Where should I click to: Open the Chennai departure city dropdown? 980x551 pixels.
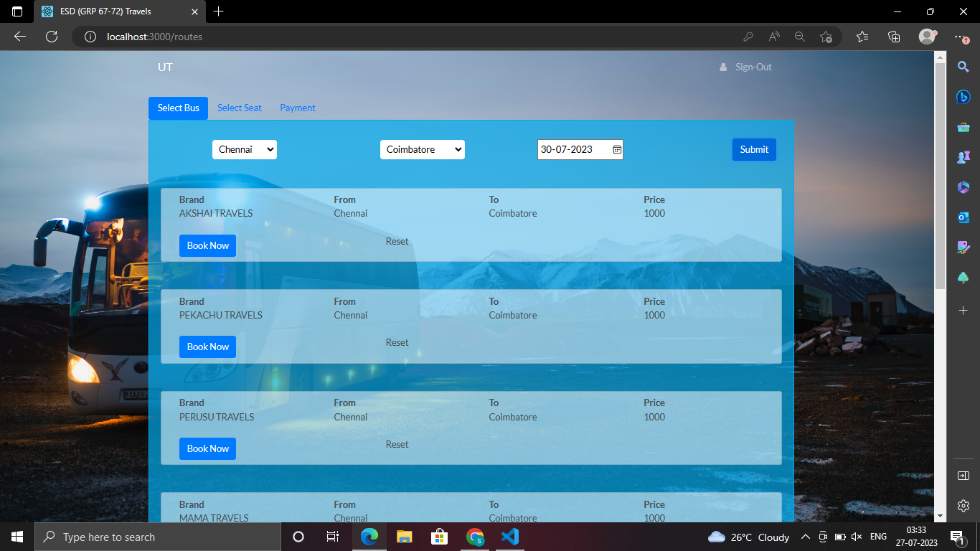pos(244,149)
